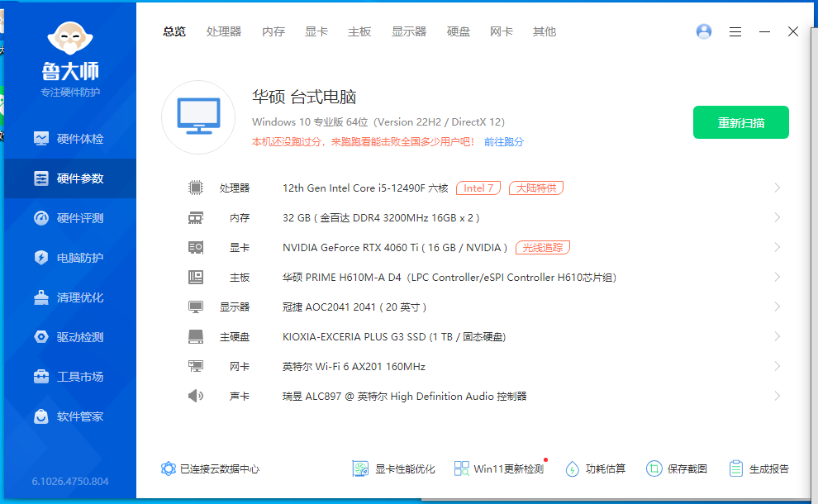Open the user account avatar

tap(704, 32)
